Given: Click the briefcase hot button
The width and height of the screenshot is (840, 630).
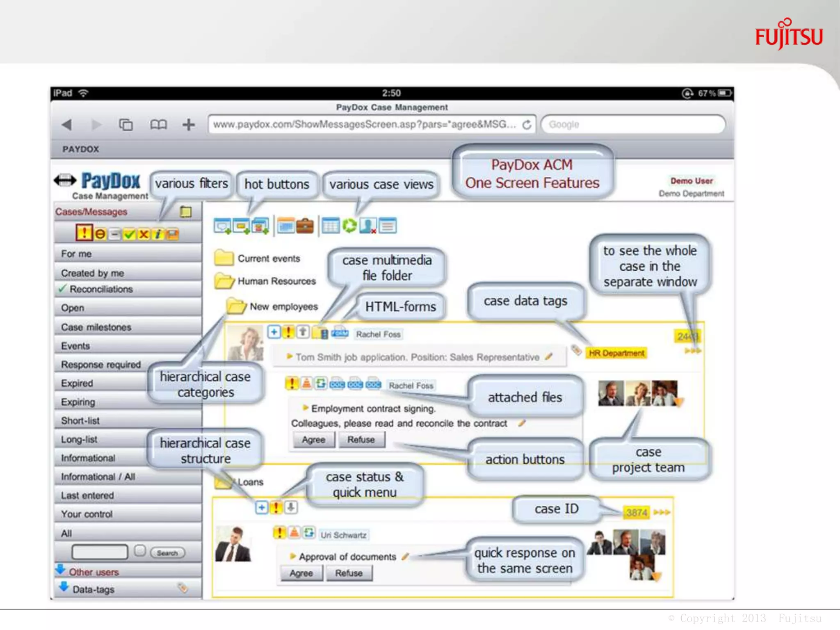Looking at the screenshot, I should point(305,226).
